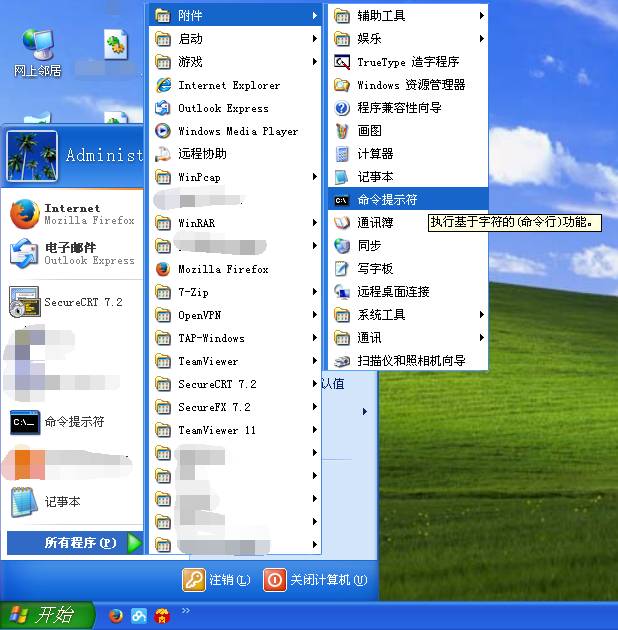Open the TAP-Windows folder icon
Image resolution: width=618 pixels, height=630 pixels.
point(163,338)
